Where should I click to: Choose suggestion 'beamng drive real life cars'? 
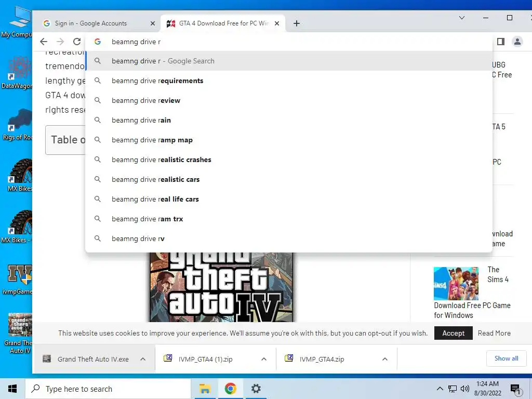(x=289, y=199)
